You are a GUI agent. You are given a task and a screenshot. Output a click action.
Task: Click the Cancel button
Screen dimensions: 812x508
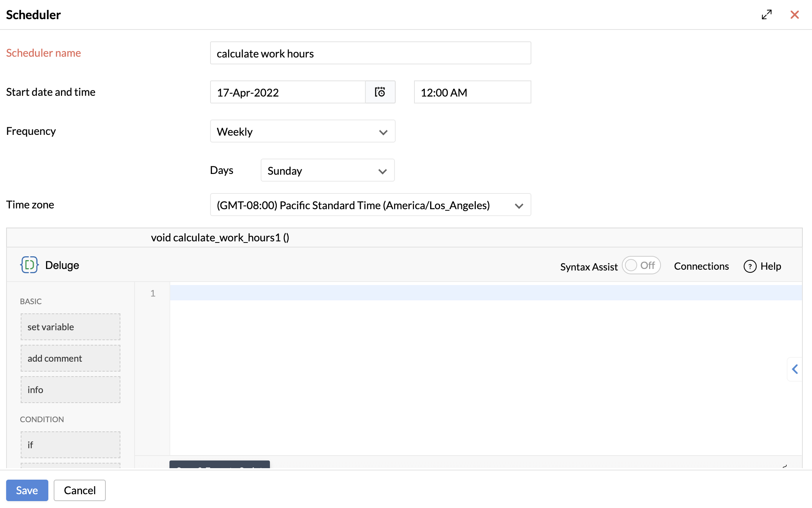80,490
